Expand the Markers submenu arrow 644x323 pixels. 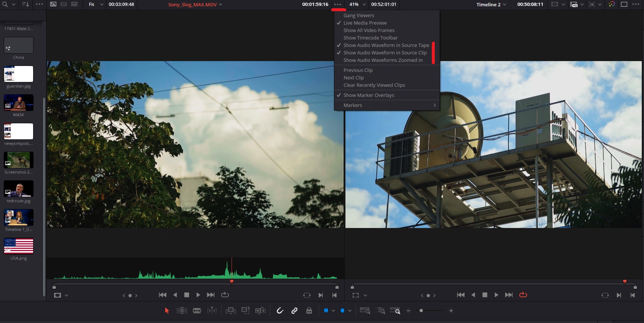435,105
